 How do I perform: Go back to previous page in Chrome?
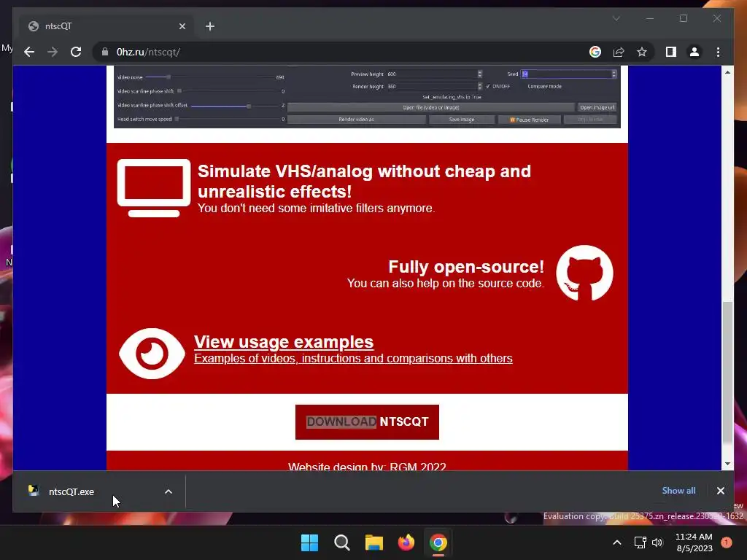pos(29,52)
